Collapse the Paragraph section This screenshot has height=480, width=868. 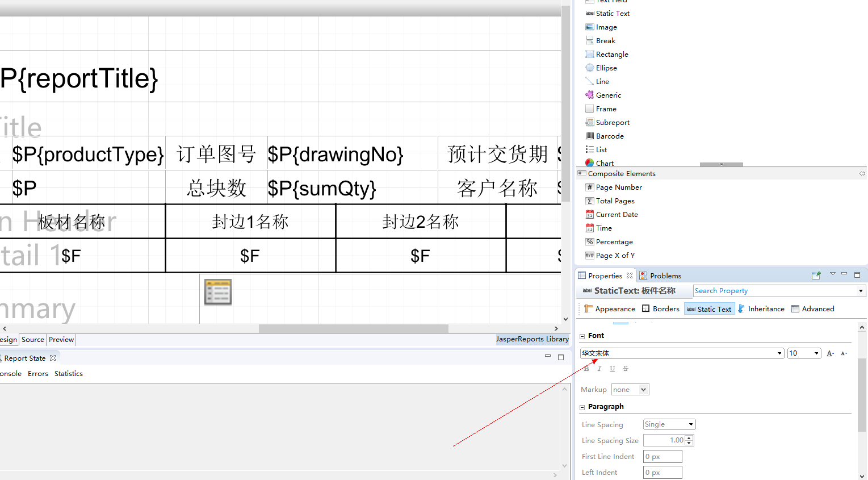point(582,407)
